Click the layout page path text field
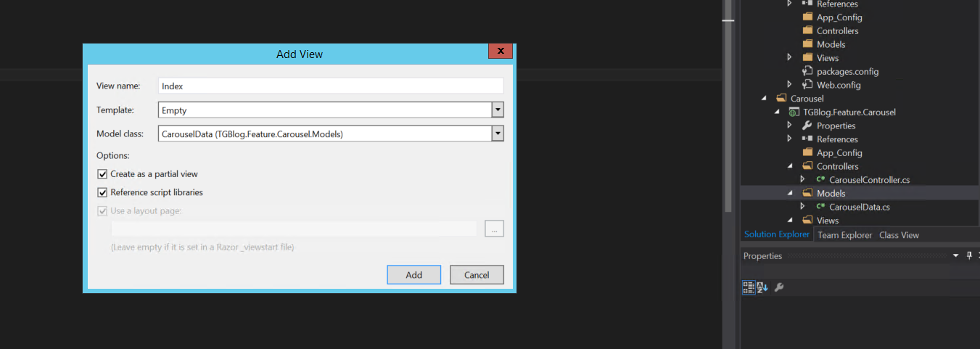Image resolution: width=980 pixels, height=349 pixels. tap(294, 229)
